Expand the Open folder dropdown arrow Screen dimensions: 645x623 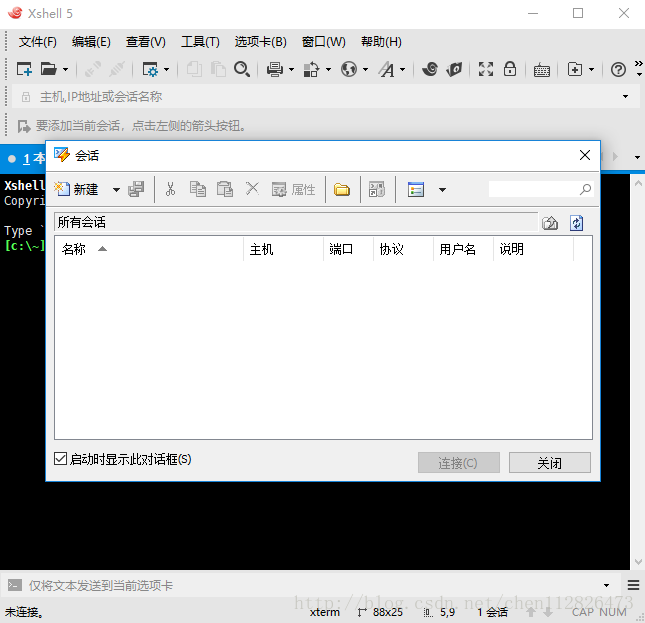click(65, 69)
